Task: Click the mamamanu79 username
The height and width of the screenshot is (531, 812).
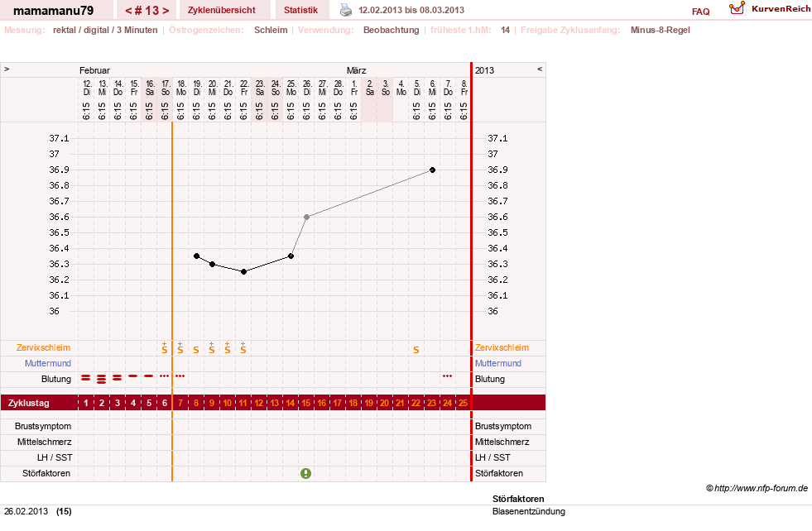Action: point(53,11)
